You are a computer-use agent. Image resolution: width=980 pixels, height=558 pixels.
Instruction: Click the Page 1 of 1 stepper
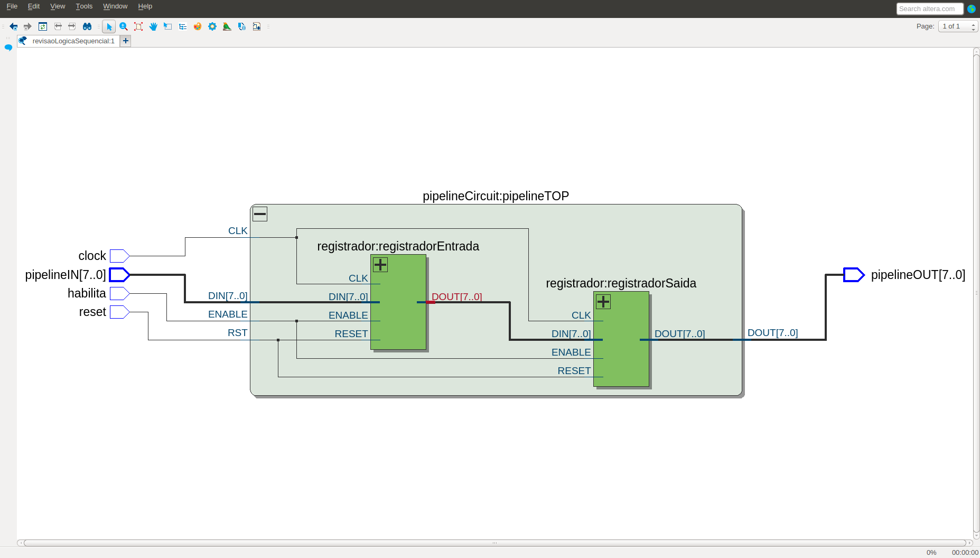tap(958, 26)
